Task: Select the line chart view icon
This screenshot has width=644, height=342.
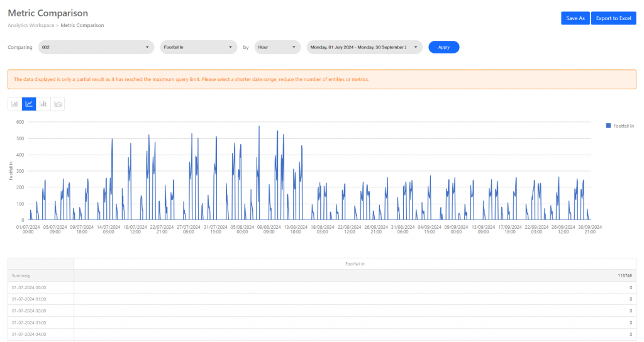Action: pos(29,104)
